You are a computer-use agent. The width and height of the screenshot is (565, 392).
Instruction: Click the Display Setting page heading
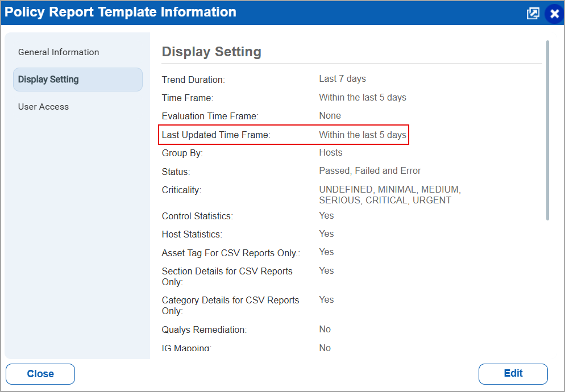pos(211,52)
